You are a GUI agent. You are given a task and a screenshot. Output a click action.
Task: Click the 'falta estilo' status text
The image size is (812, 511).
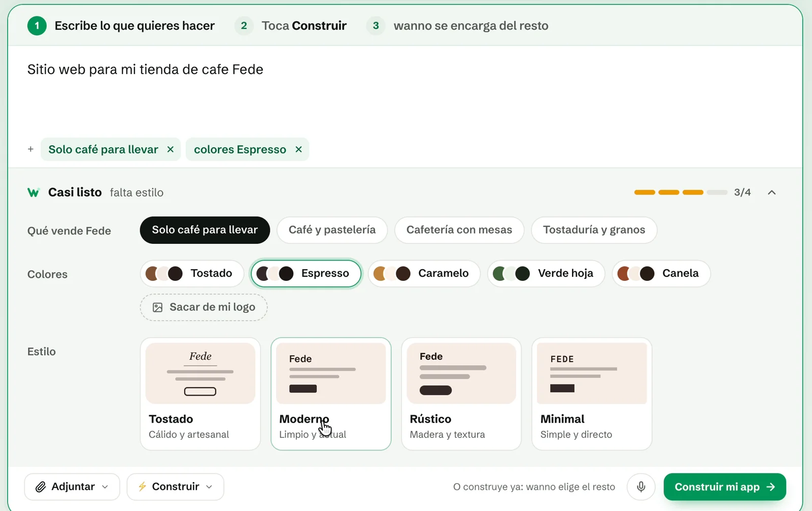point(137,193)
